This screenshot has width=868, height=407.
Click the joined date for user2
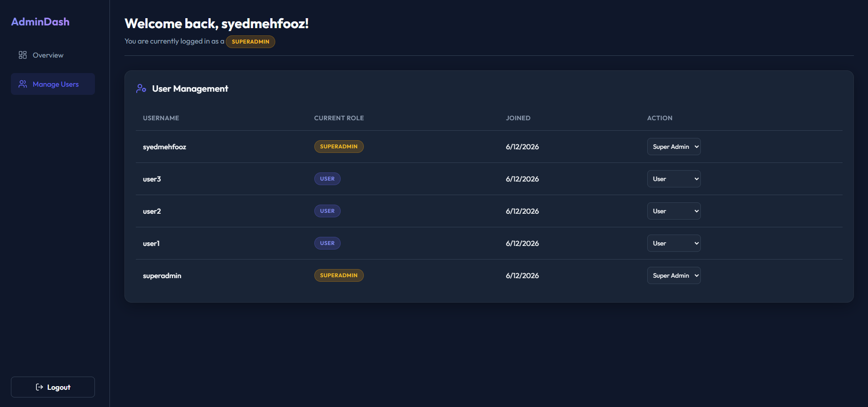(522, 211)
